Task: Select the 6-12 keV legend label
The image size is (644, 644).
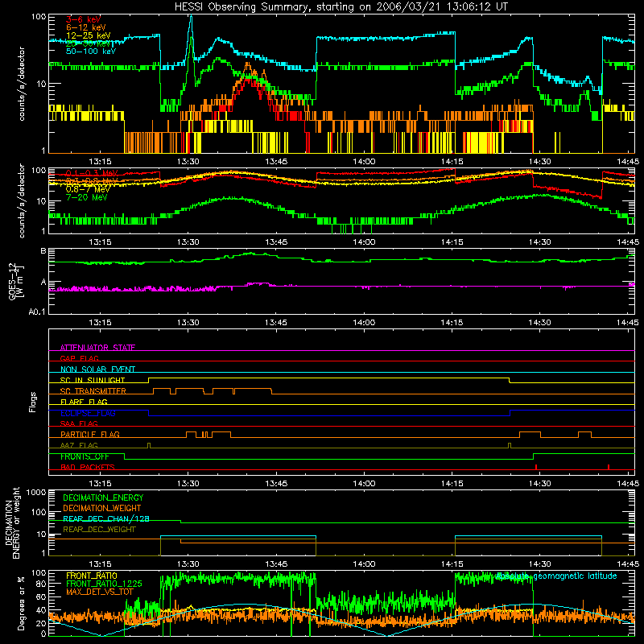Action: pyautogui.click(x=86, y=27)
